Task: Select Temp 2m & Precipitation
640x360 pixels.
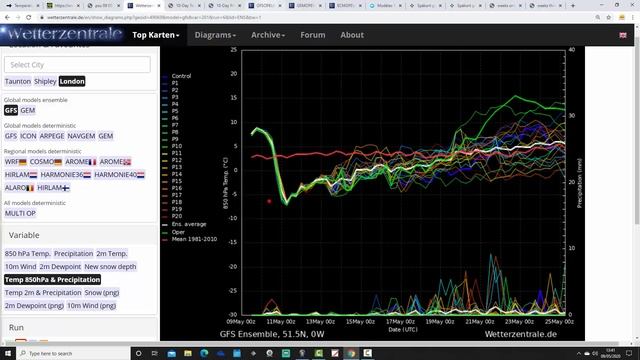Action: click(x=43, y=293)
